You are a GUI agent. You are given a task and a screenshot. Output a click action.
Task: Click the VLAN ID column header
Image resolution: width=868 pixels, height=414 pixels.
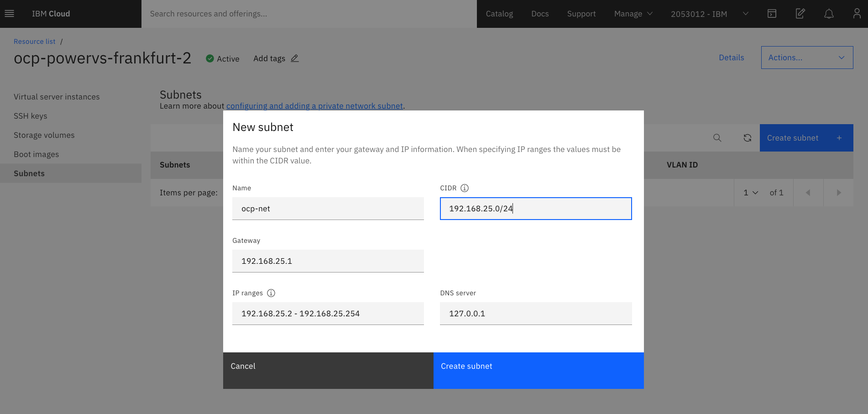point(682,165)
